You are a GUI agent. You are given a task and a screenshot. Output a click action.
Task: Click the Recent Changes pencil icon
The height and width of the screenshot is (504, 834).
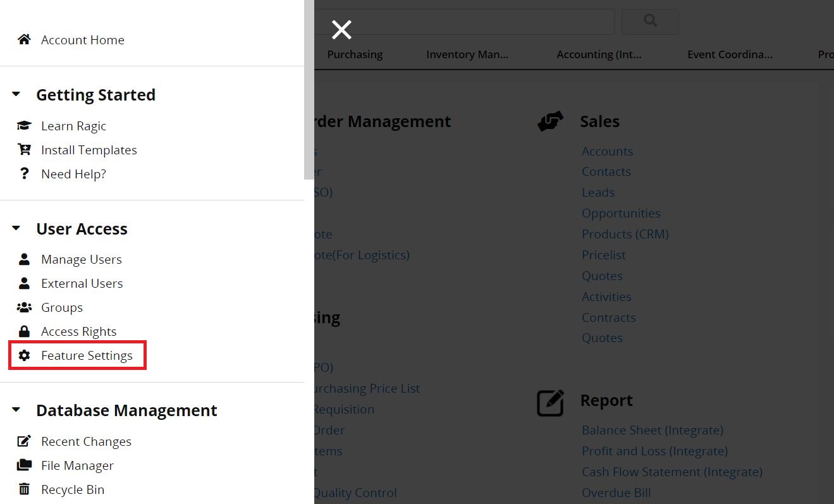coord(24,441)
